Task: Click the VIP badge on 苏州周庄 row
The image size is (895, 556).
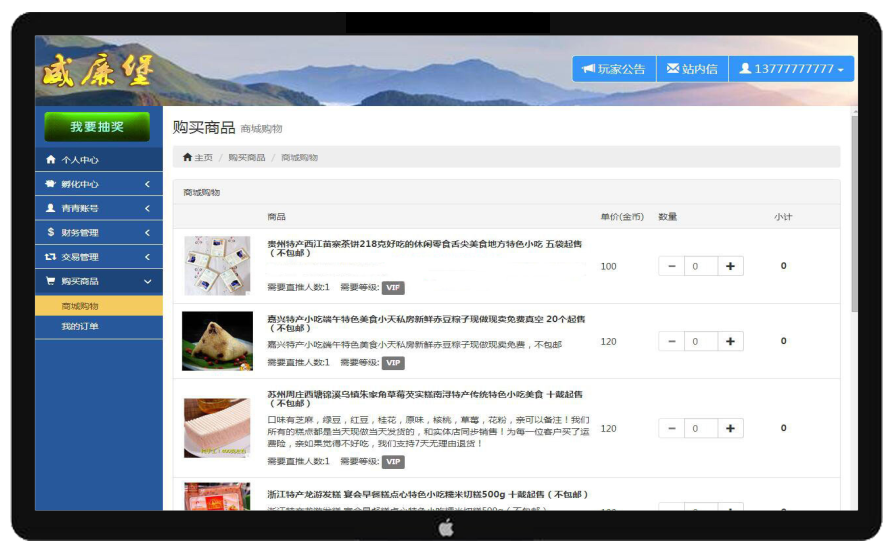Action: click(393, 462)
